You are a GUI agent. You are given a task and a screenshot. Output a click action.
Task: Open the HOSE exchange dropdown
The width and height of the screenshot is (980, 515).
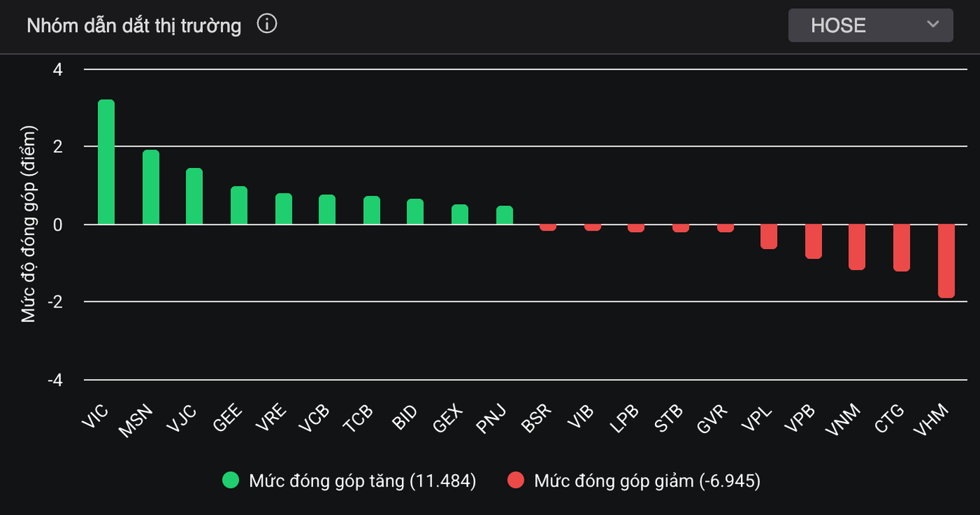[870, 25]
